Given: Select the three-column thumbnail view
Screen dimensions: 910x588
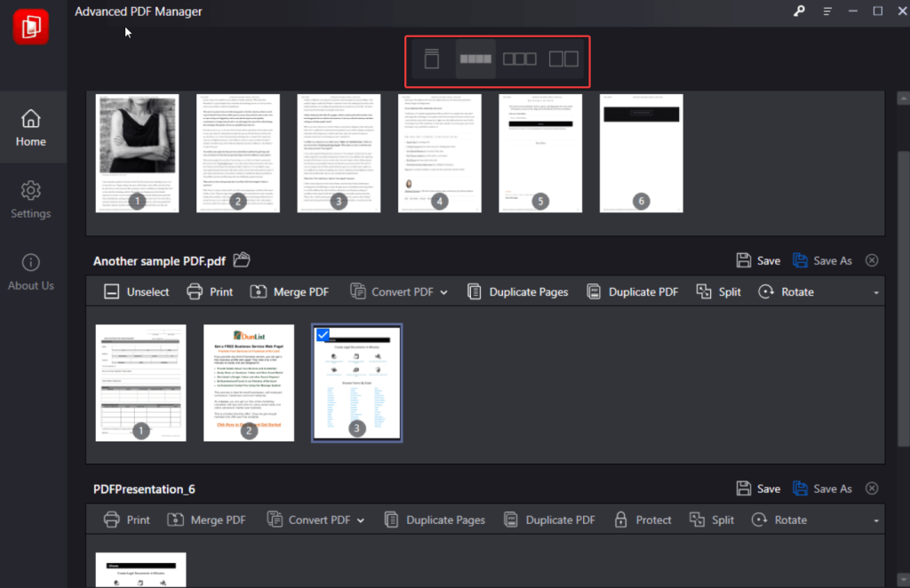Looking at the screenshot, I should click(x=519, y=60).
